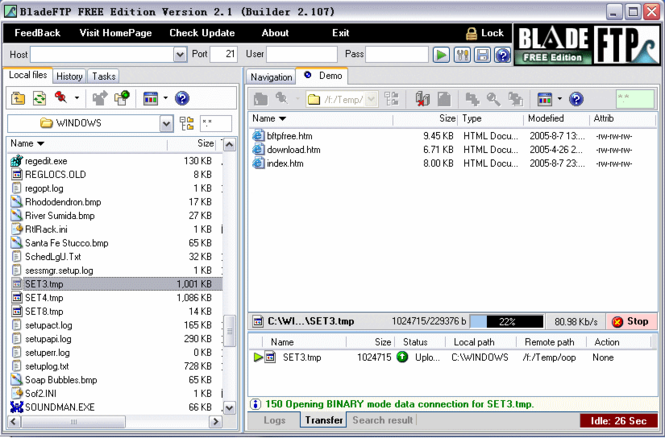
Task: Switch to the History tab
Action: click(x=69, y=76)
